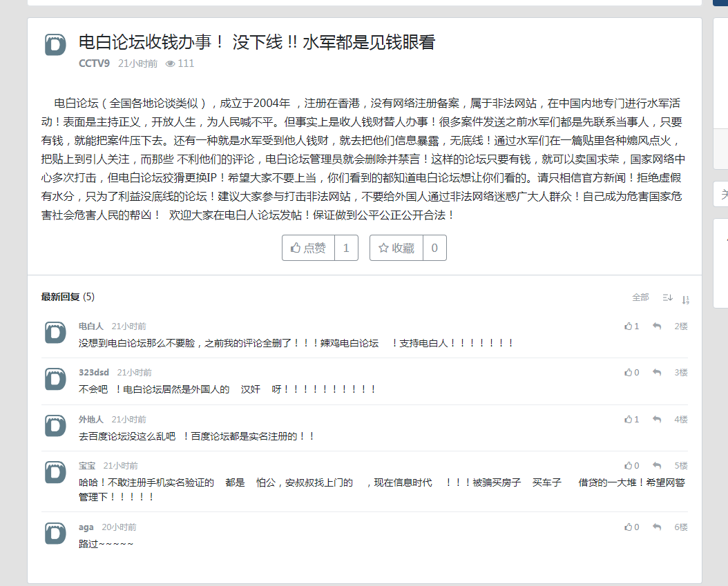The height and width of the screenshot is (586, 728).
Task: Click the eye icon showing 111 views
Action: [170, 63]
